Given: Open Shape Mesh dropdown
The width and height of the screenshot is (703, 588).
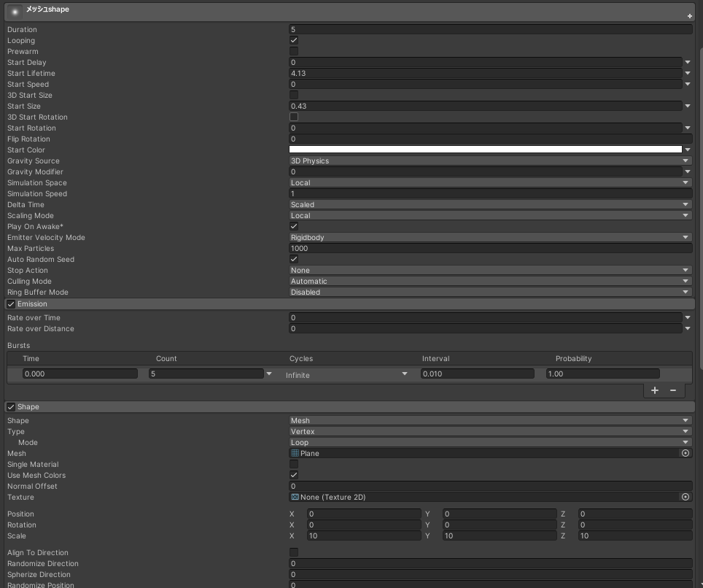Looking at the screenshot, I should click(x=491, y=420).
